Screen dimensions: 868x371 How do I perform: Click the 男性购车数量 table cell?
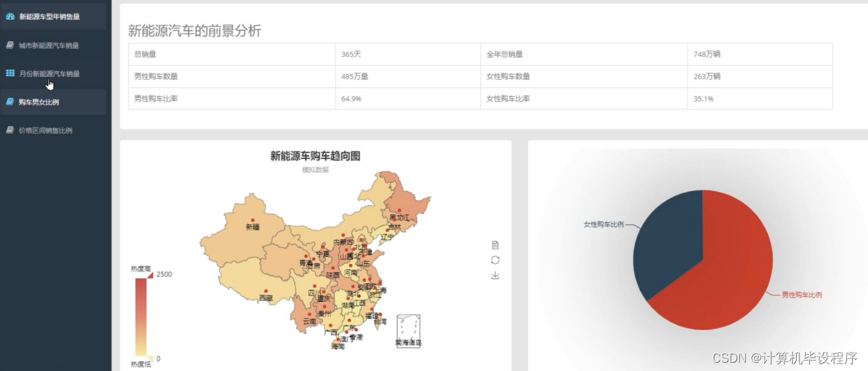pos(232,76)
